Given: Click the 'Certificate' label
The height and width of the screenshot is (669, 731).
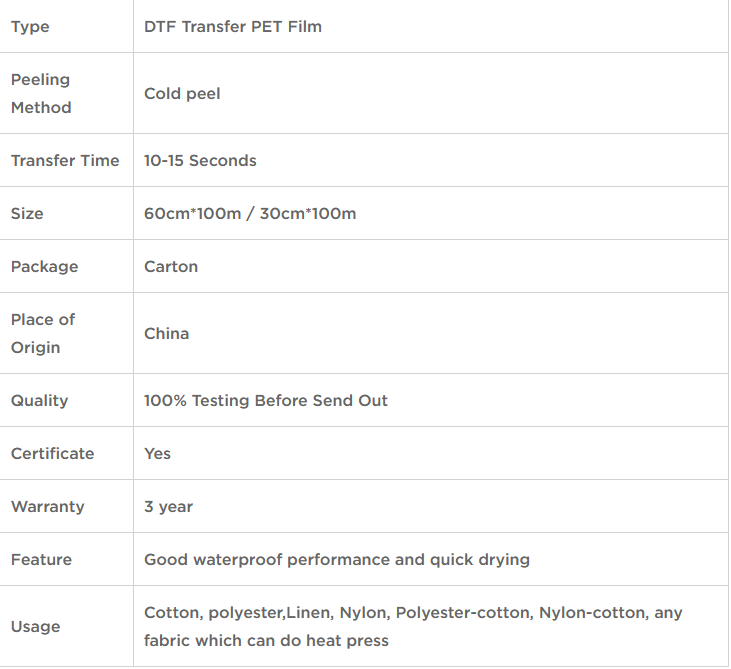Looking at the screenshot, I should point(52,454).
